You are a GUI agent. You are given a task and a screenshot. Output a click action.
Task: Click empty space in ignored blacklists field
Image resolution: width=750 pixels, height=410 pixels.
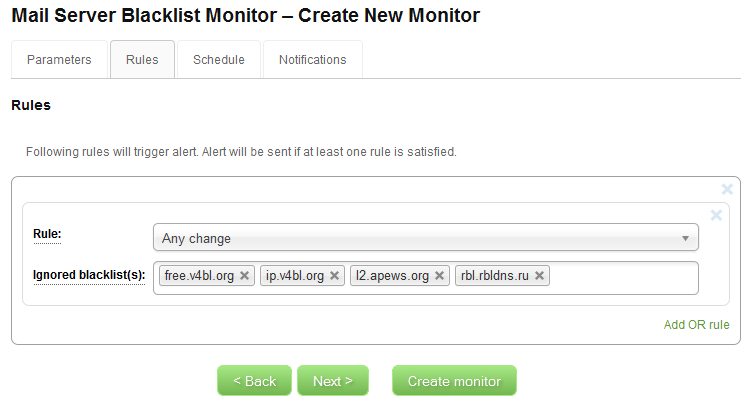[620, 277]
